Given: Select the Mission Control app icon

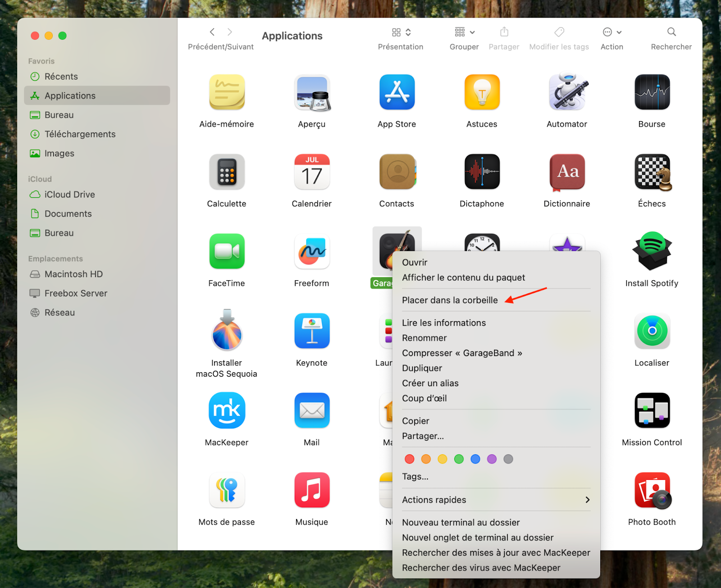Looking at the screenshot, I should [652, 410].
